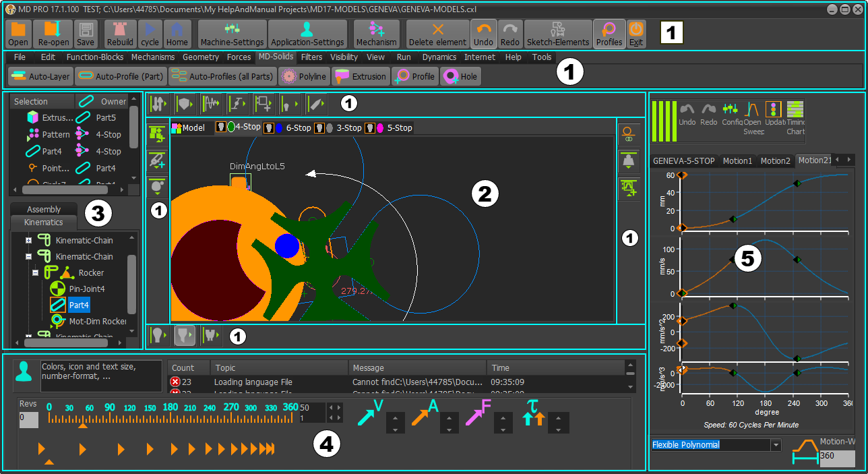This screenshot has height=474, width=868.
Task: Open the Dynamics menu
Action: coord(439,57)
